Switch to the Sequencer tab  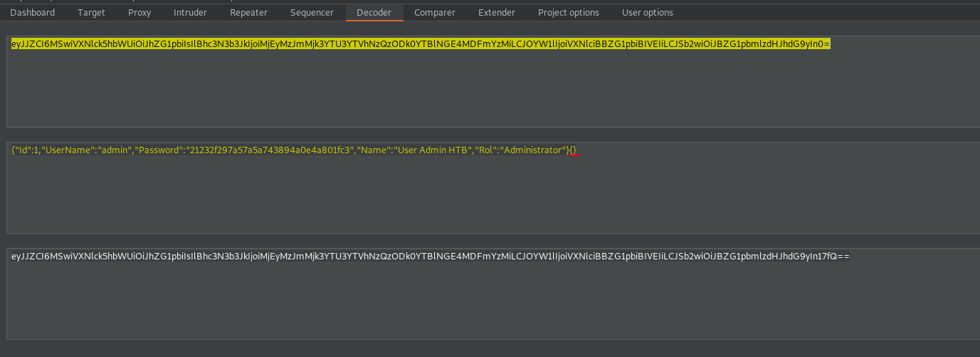[312, 13]
